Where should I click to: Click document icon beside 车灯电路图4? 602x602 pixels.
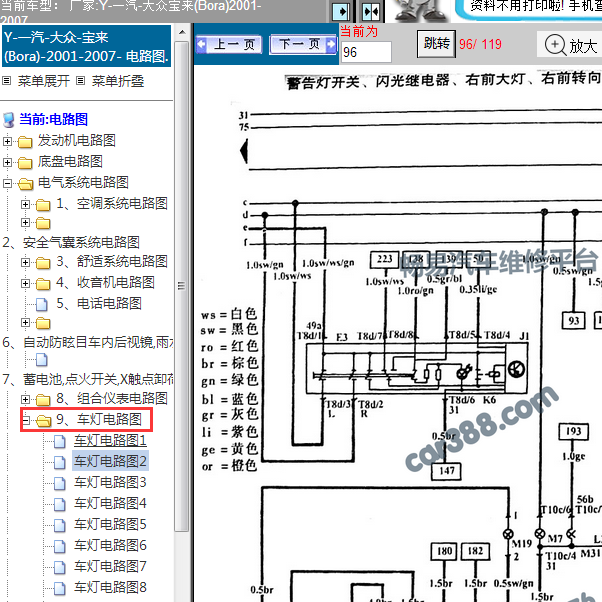pos(60,504)
